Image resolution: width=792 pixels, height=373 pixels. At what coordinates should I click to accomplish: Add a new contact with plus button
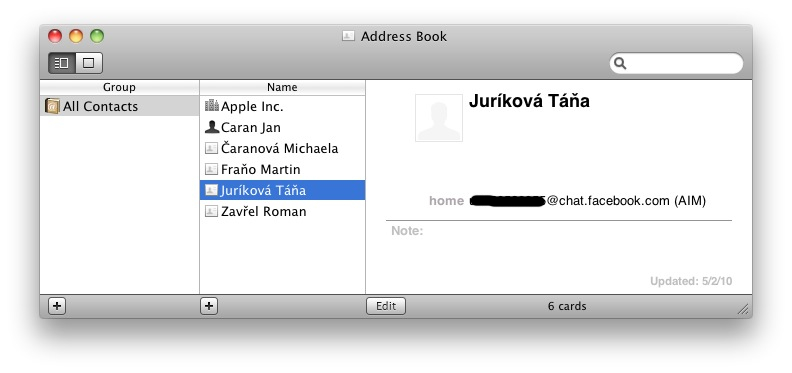coord(209,306)
